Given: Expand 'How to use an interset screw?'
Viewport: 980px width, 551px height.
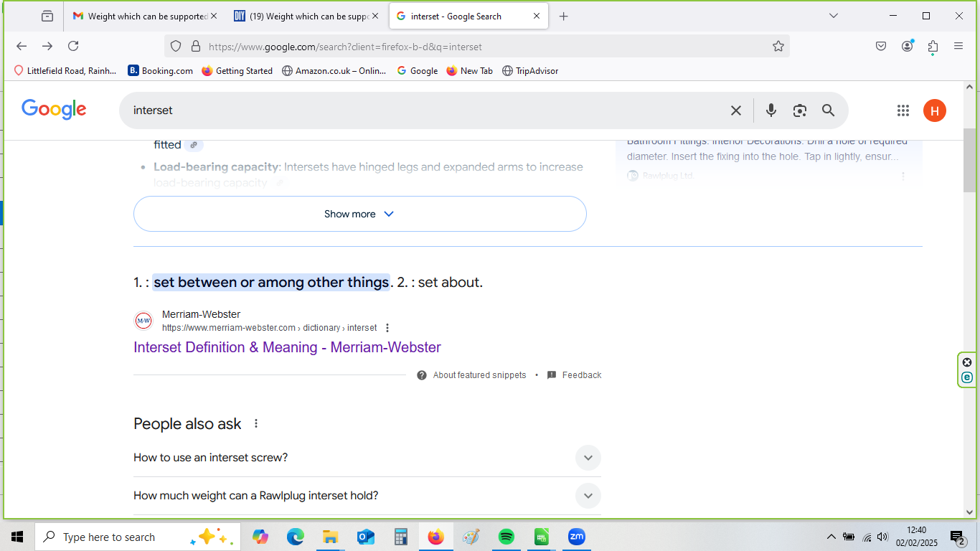Looking at the screenshot, I should click(x=588, y=458).
